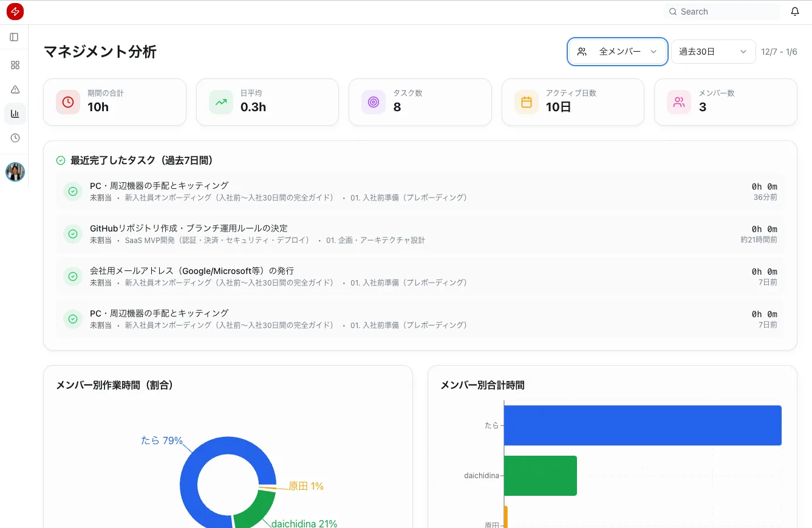Viewport: 812px width, 528px height.
Task: Click the check icon of the GitHubリポジトリ作成 task
Action: 73,234
